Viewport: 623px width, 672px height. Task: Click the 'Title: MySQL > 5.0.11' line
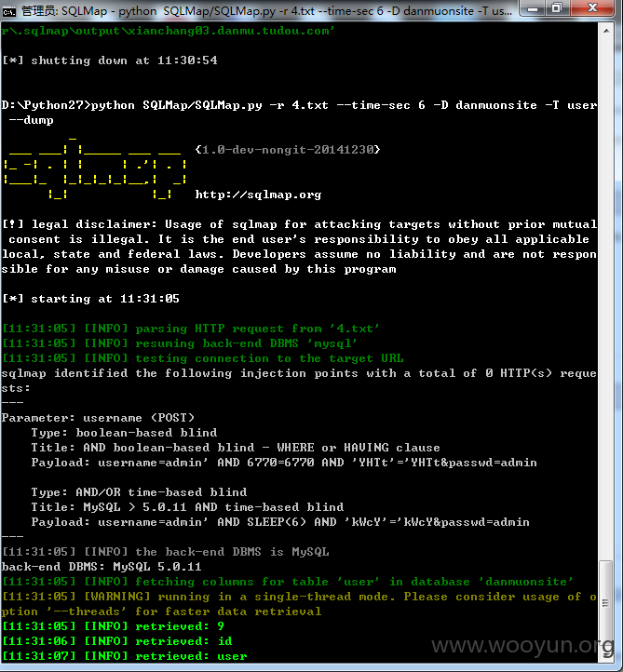[x=187, y=507]
